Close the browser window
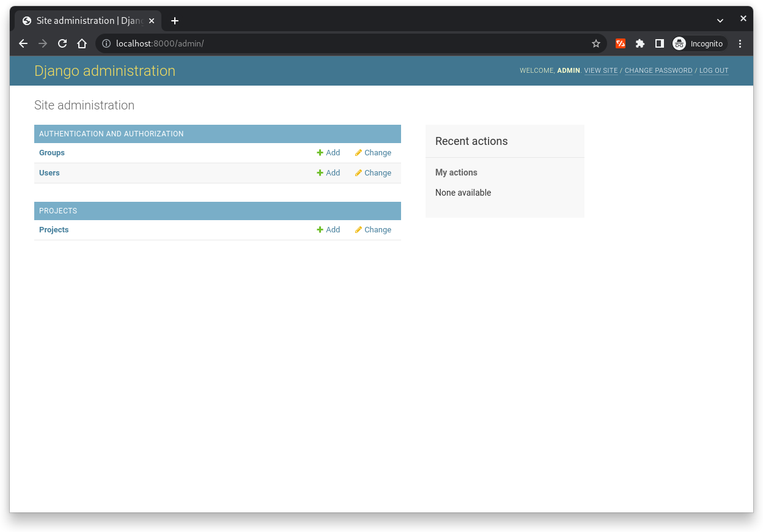 click(x=743, y=19)
